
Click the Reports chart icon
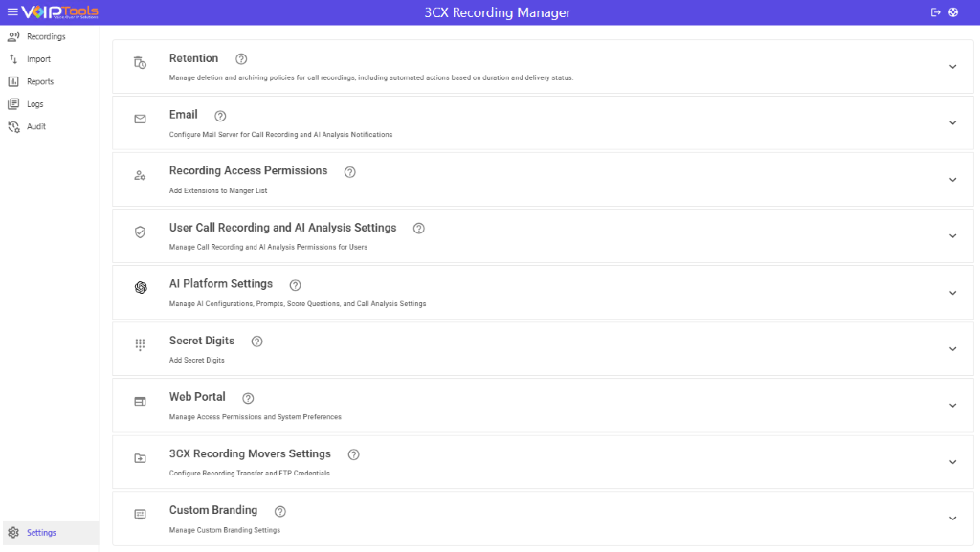13,82
